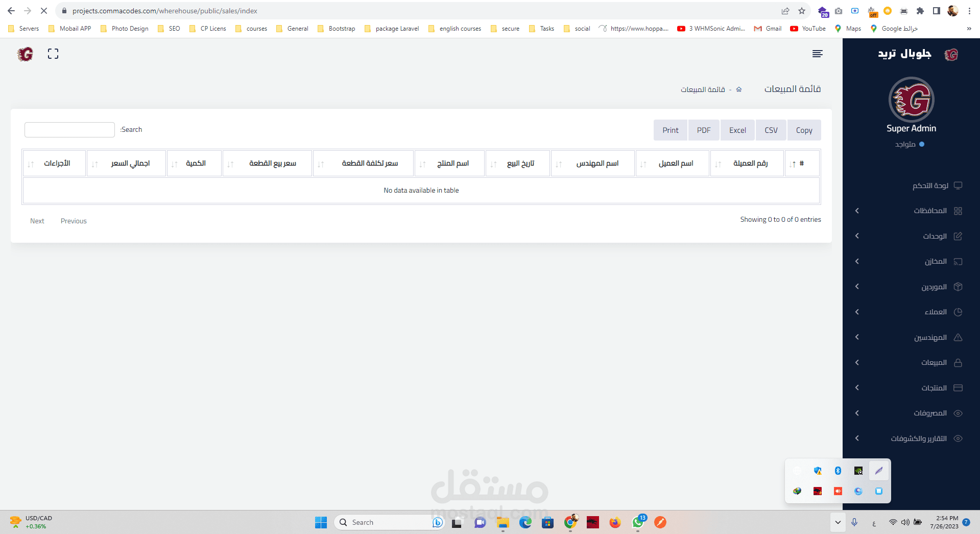Expand the الوحدات menu chevron
The image size is (980, 534).
[x=857, y=236]
